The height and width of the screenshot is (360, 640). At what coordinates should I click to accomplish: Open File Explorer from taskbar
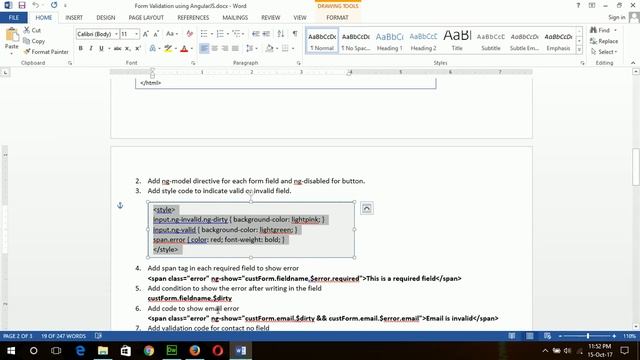tap(103, 351)
